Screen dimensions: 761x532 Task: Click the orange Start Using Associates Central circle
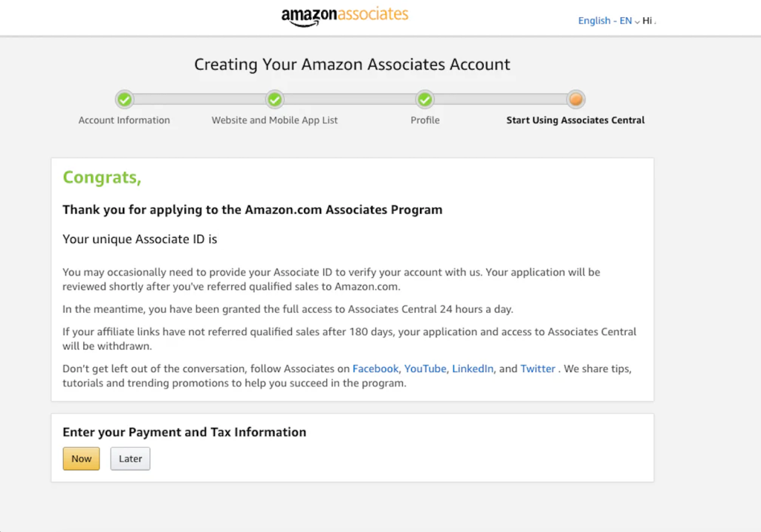click(576, 100)
